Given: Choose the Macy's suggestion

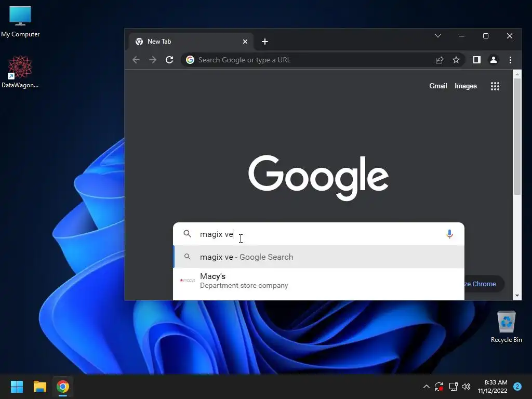Looking at the screenshot, I should coord(318,281).
